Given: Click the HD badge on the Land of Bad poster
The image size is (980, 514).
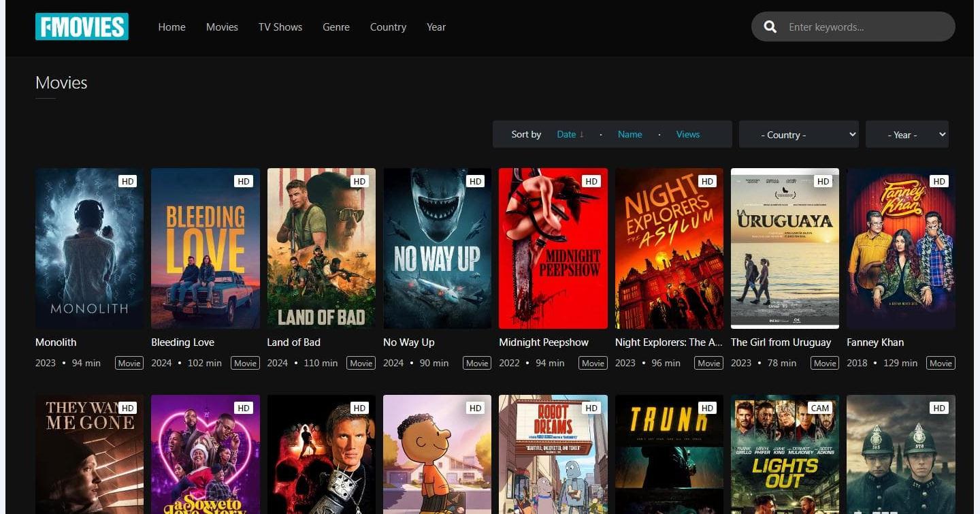Looking at the screenshot, I should (359, 181).
